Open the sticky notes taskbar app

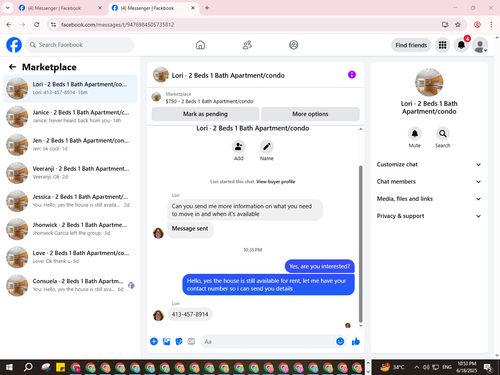(x=60, y=367)
